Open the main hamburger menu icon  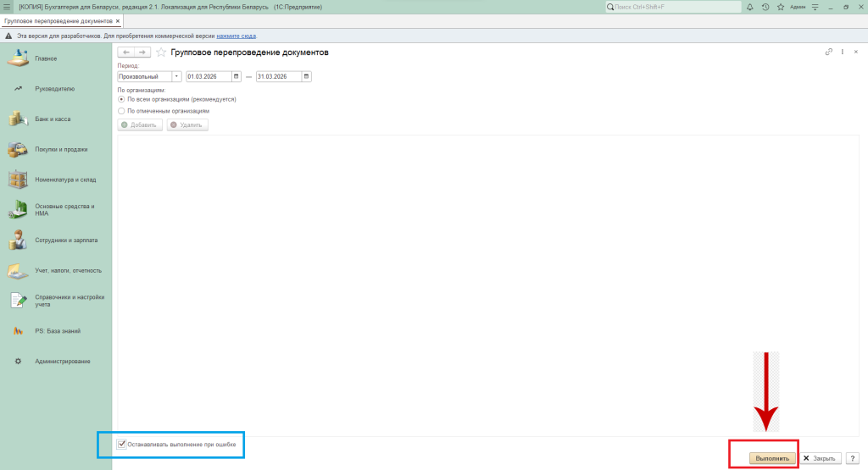7,7
